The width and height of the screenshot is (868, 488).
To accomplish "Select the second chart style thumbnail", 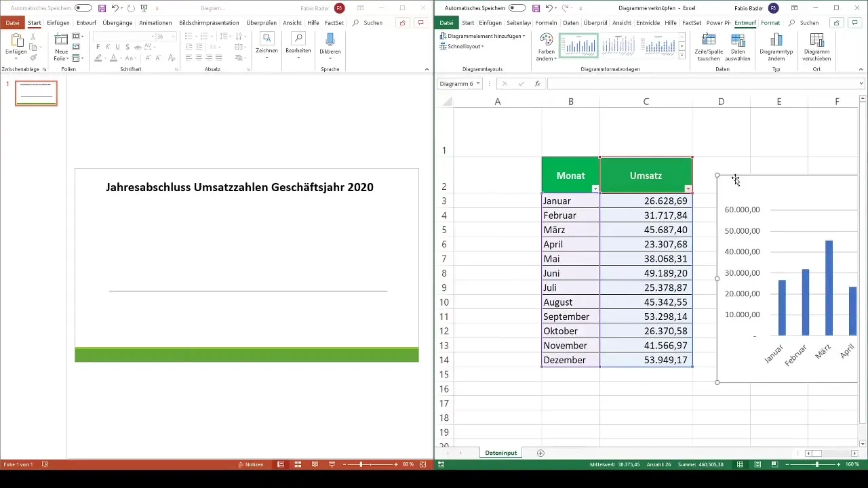I will tap(618, 46).
